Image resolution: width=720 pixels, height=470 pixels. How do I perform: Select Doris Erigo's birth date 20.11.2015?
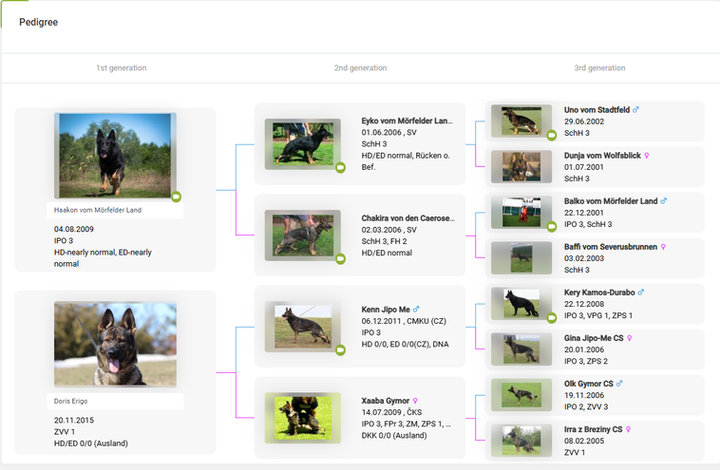click(x=74, y=420)
